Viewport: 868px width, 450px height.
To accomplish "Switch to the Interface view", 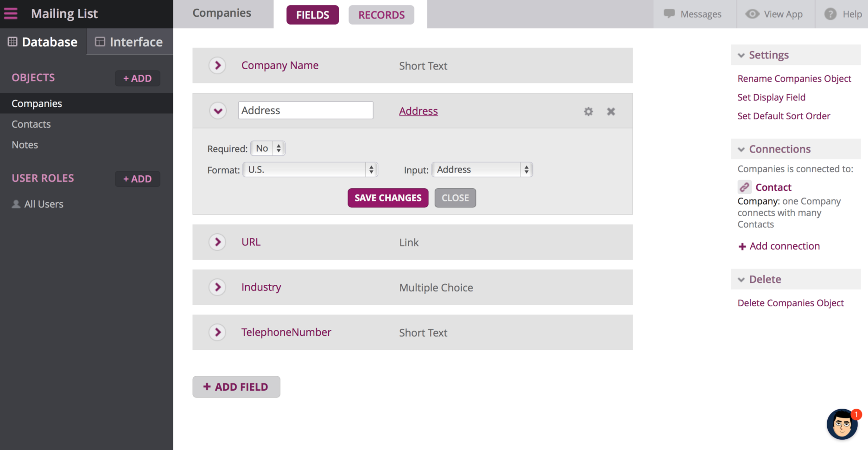I will pyautogui.click(x=130, y=42).
